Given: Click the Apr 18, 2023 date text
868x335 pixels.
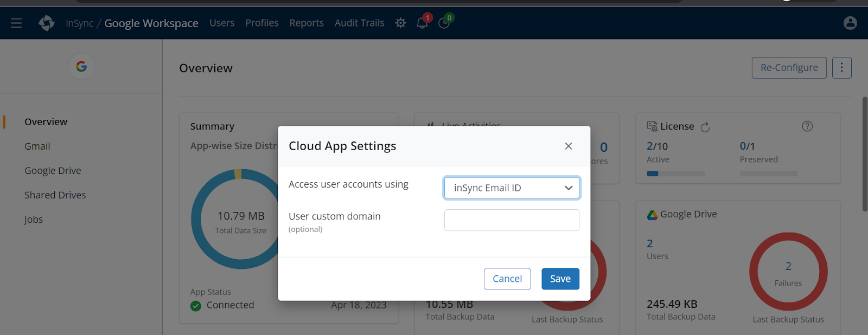Looking at the screenshot, I should click(x=359, y=305).
